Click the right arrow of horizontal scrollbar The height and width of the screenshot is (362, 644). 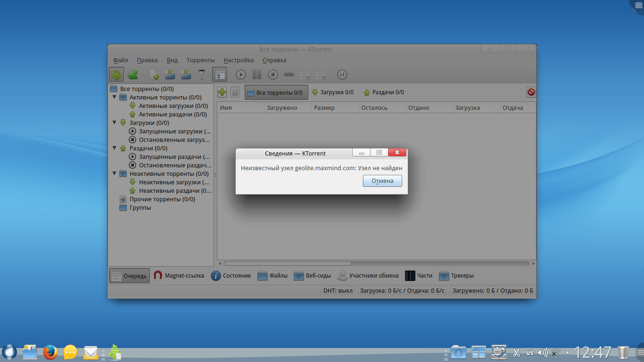pos(533,263)
